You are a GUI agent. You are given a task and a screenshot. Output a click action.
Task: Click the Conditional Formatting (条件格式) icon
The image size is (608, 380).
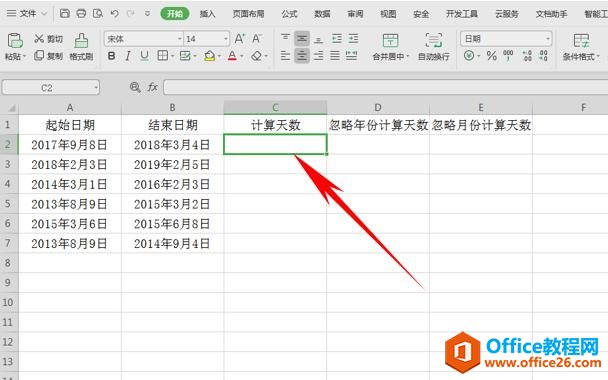tap(581, 40)
